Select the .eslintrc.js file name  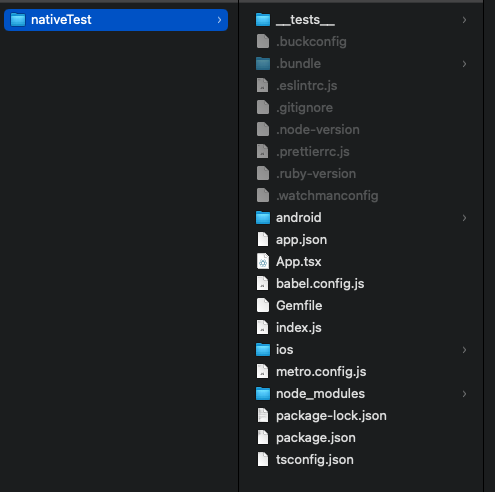(x=307, y=86)
